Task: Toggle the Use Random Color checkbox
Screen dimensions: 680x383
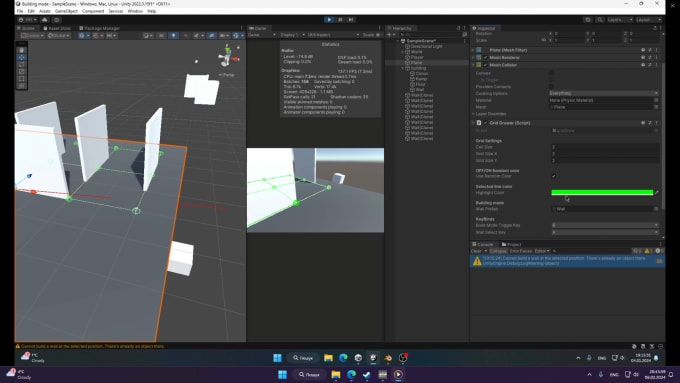Action: 553,176
